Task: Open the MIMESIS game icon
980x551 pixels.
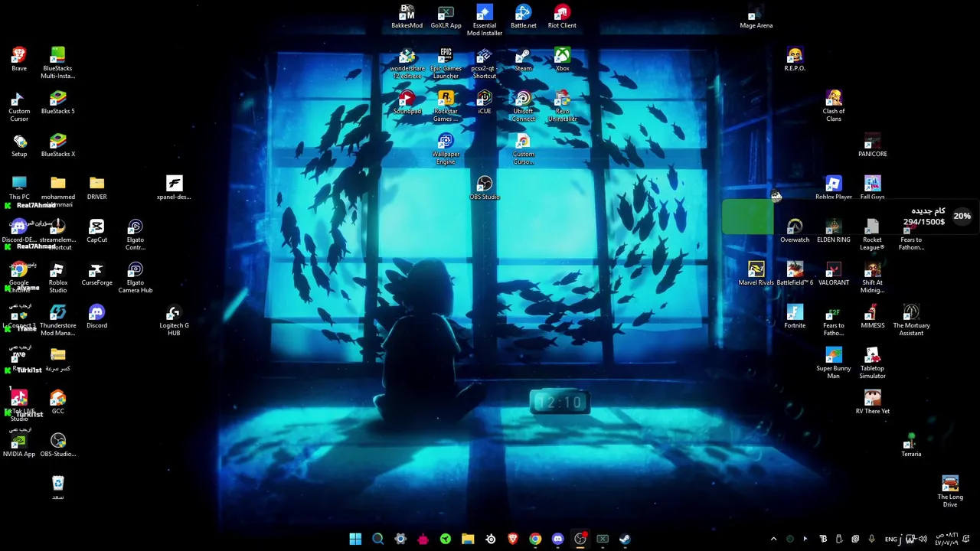Action: [x=872, y=317]
